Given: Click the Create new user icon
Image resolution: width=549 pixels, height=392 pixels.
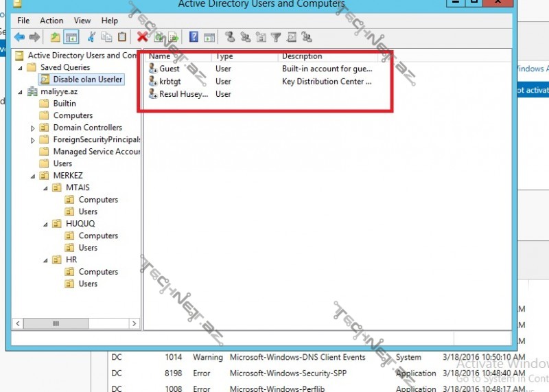Looking at the screenshot, I should [230, 37].
